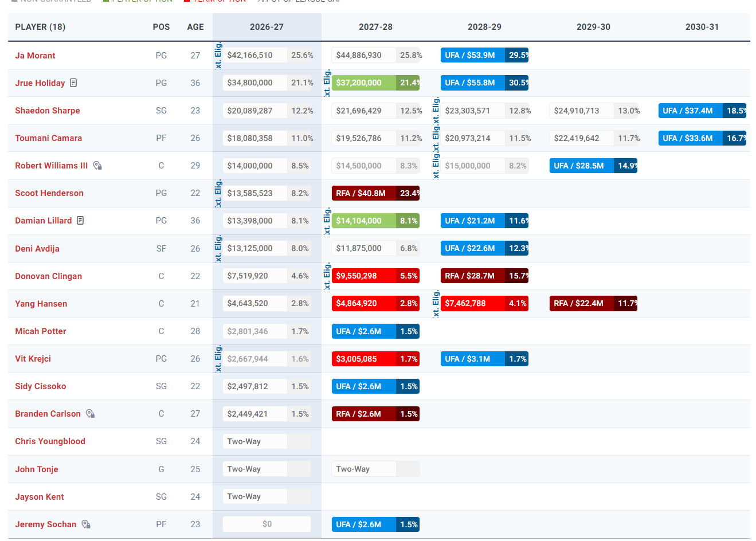The width and height of the screenshot is (756, 541).
Task: Select Jeremy Sochan's UFA / $2.6M cell
Action: (376, 524)
